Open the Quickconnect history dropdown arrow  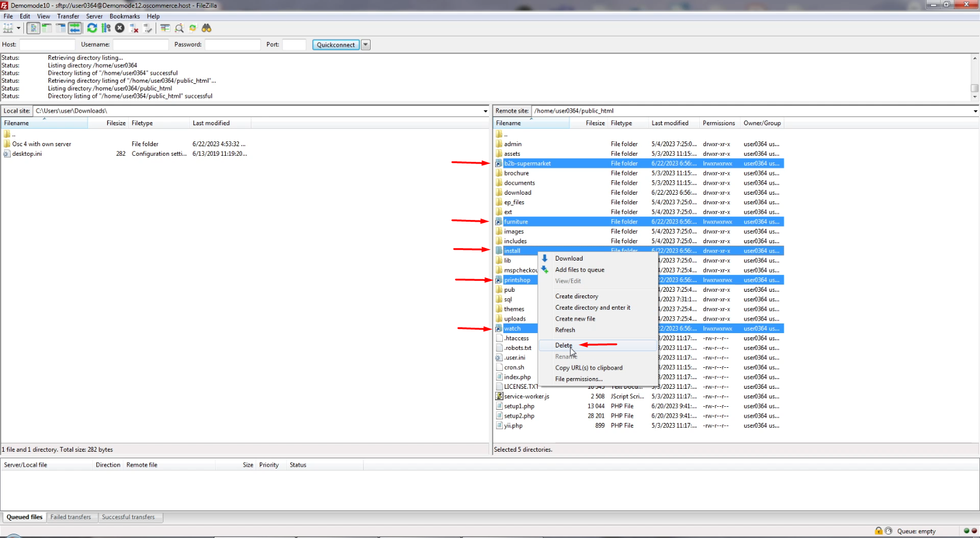pyautogui.click(x=365, y=45)
